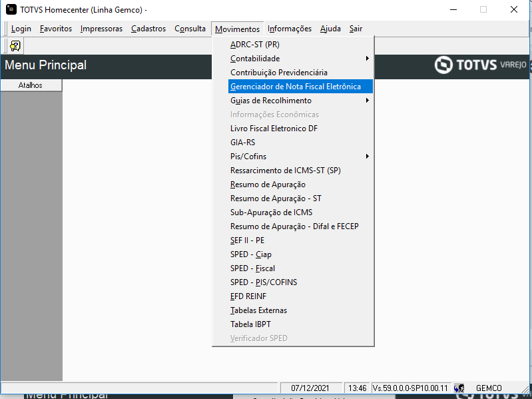The image size is (532, 399).
Task: Expand the Pis/Cofins submenu arrow
Action: tap(367, 157)
